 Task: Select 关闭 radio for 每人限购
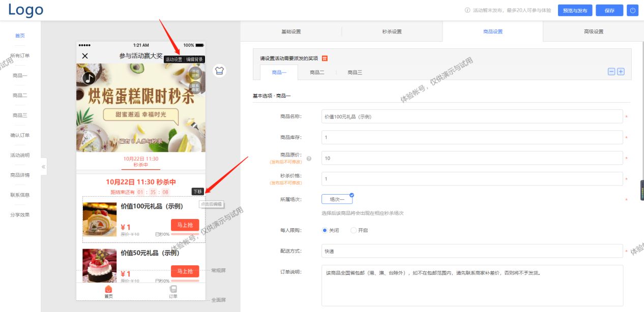(324, 230)
